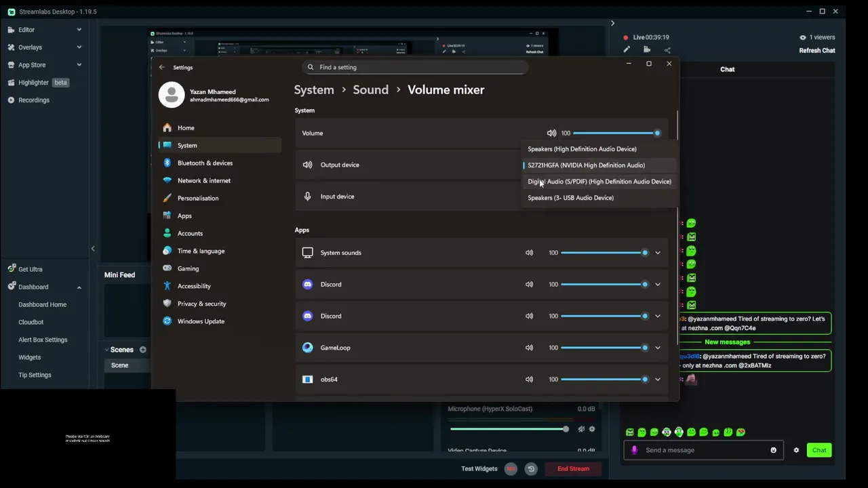
Task: Expand GameLoop mixer options
Action: (657, 348)
